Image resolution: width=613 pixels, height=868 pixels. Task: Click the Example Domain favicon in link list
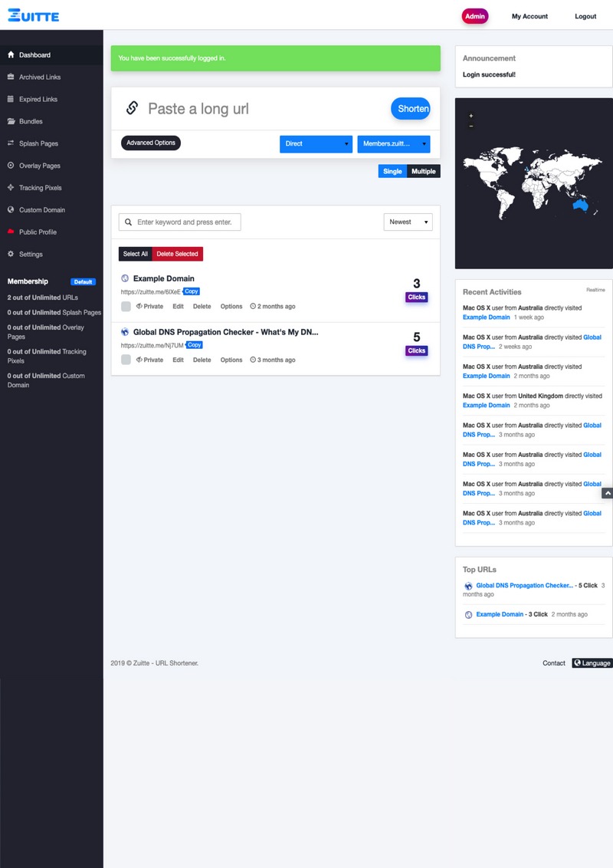click(125, 278)
